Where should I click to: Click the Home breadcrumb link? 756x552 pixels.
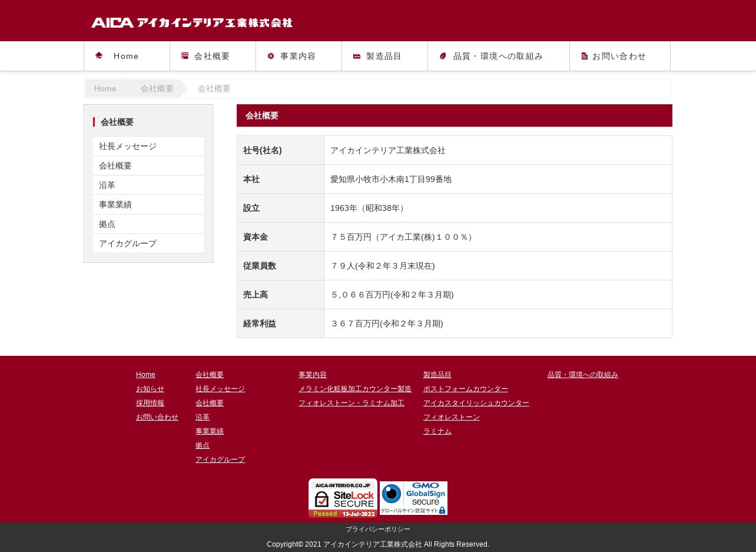coord(105,88)
